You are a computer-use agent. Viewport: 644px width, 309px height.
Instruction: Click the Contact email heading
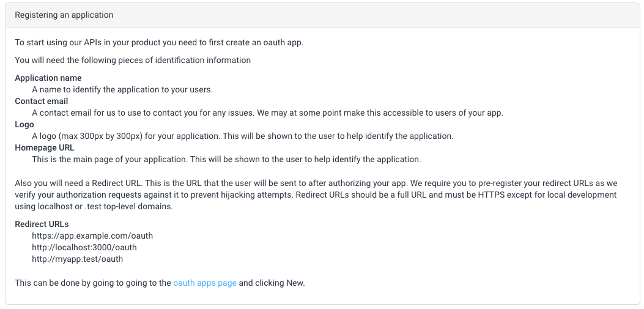(42, 101)
